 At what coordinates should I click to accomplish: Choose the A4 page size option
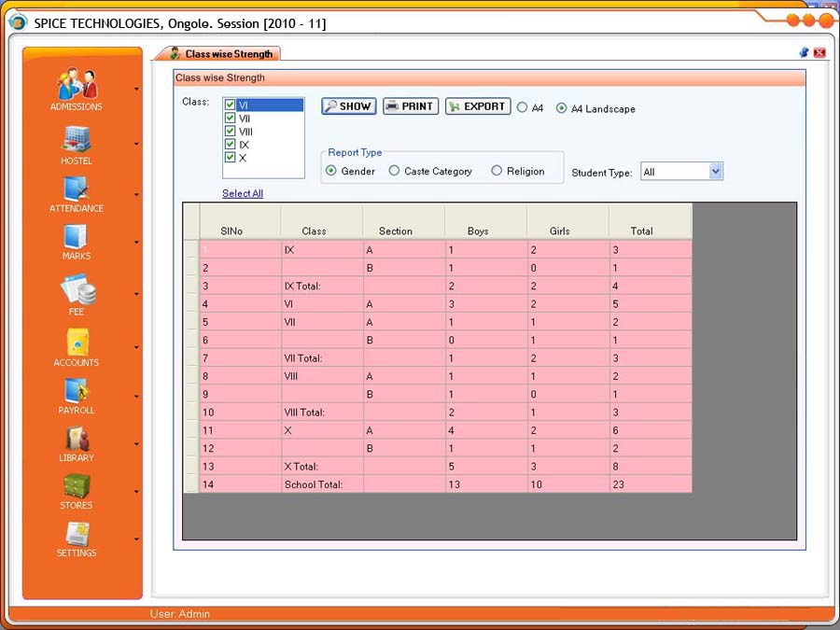[x=523, y=108]
